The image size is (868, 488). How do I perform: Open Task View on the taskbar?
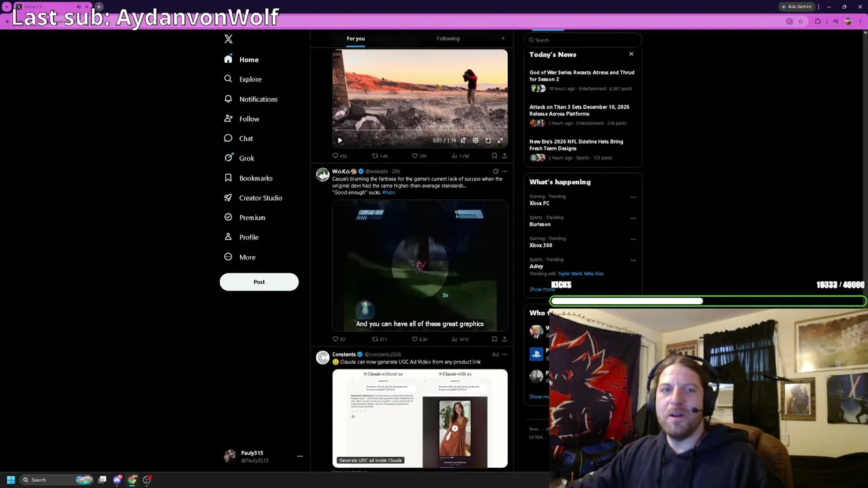point(102,480)
